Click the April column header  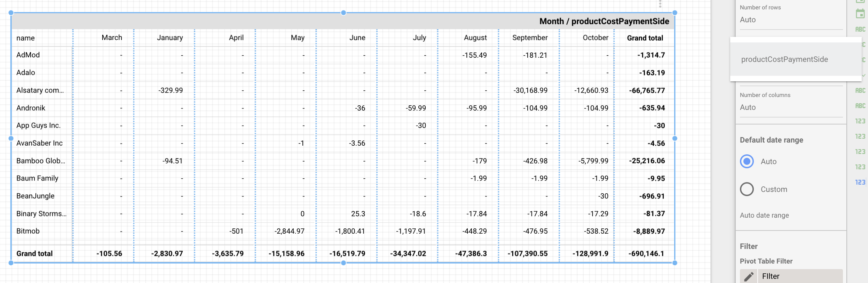coord(236,38)
